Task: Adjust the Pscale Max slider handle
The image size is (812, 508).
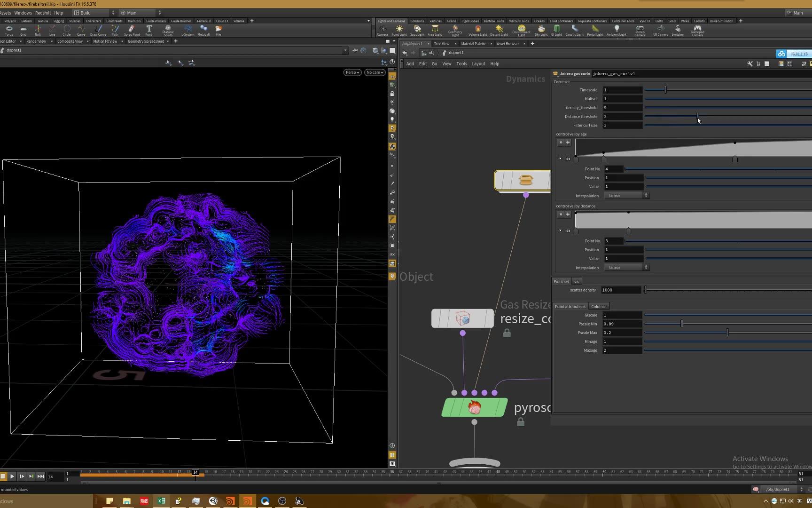Action: (x=727, y=333)
